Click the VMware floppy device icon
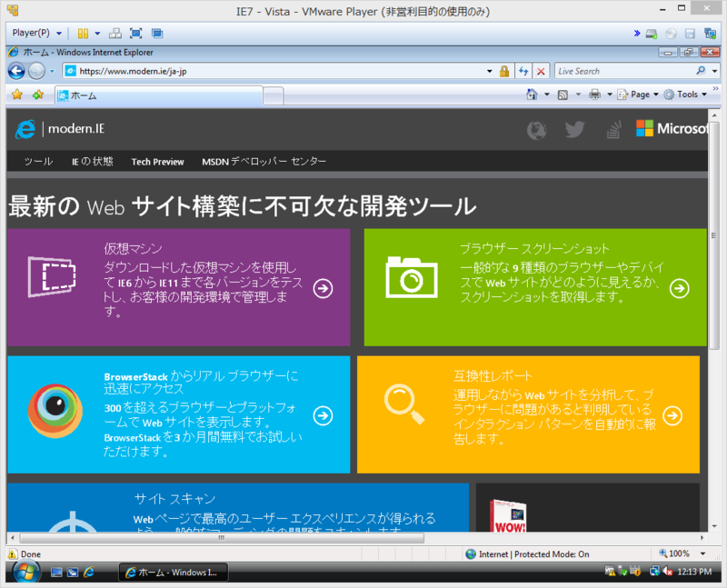 [690, 34]
